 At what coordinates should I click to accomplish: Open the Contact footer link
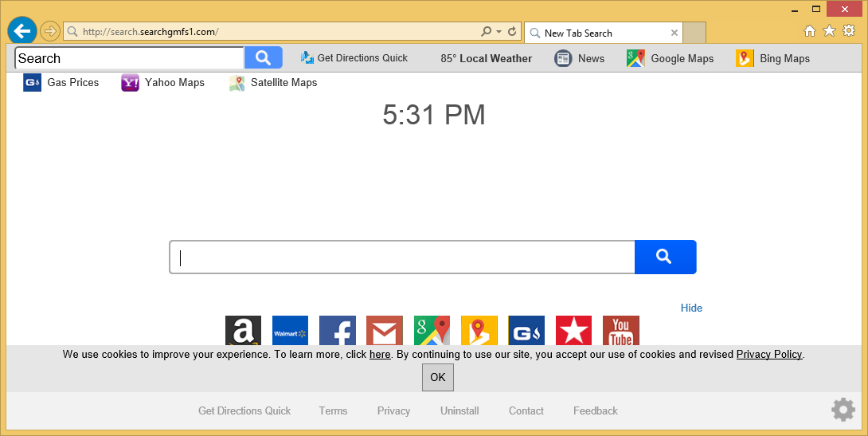(x=526, y=411)
